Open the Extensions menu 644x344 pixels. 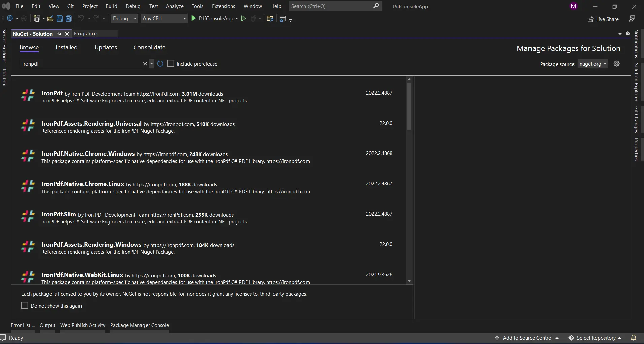point(223,6)
